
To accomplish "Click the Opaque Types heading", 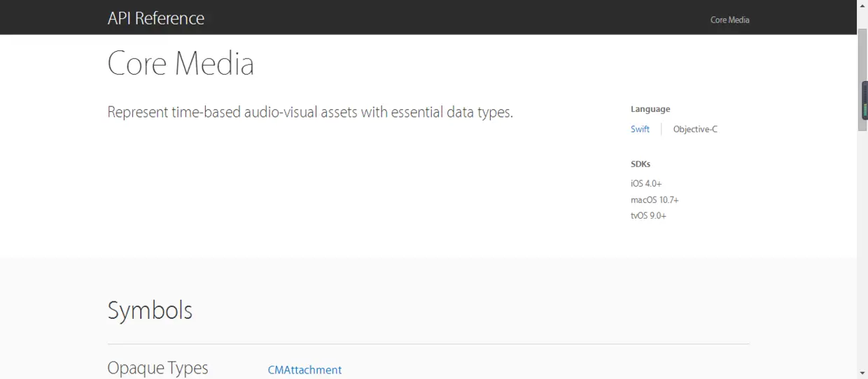I will click(157, 368).
